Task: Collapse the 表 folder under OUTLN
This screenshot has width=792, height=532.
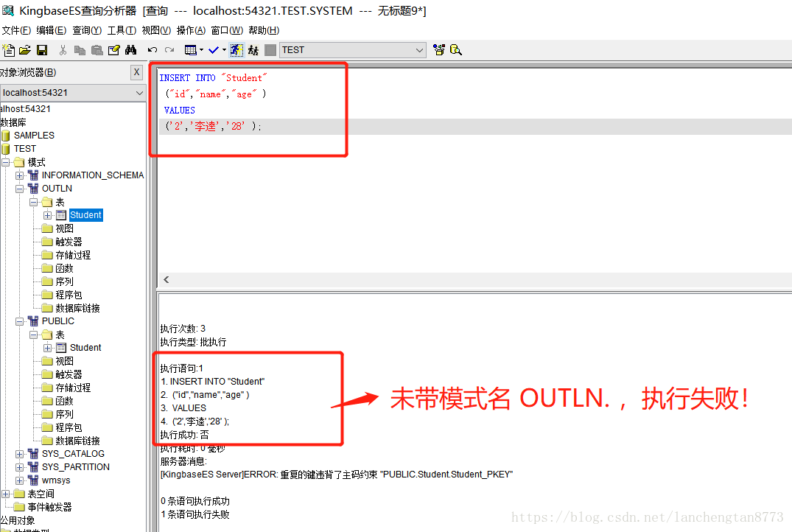Action: pos(33,202)
